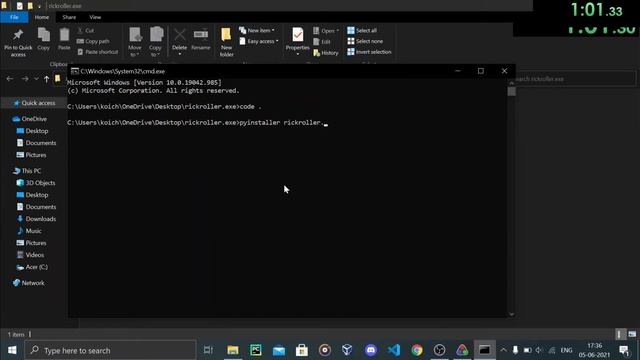This screenshot has width=640, height=360.
Task: Open Discord from taskbar
Action: tap(371, 350)
